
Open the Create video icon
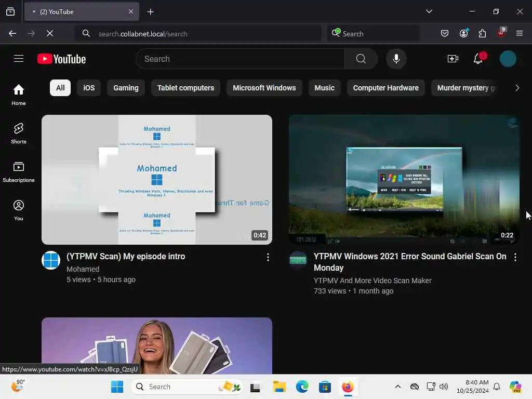[x=453, y=59]
